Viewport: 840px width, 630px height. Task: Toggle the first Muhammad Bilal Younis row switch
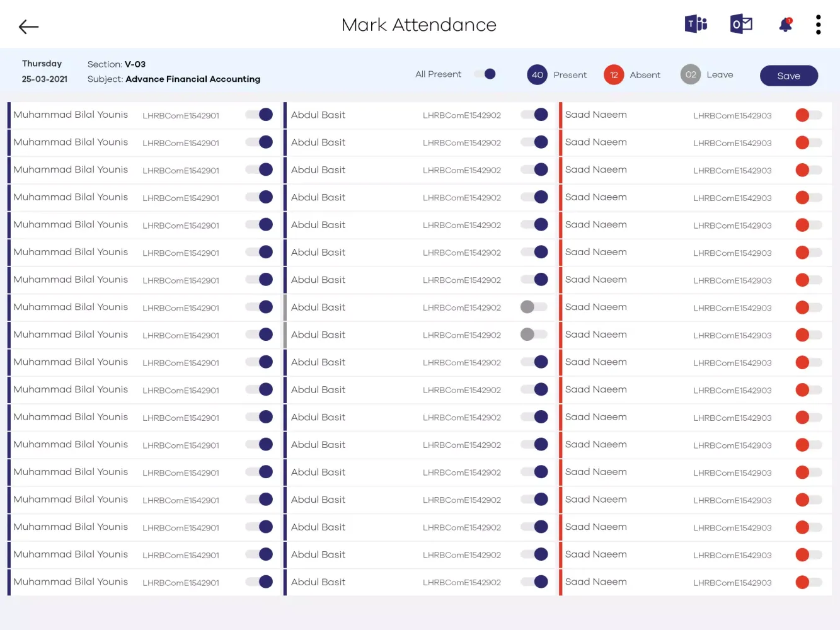259,115
